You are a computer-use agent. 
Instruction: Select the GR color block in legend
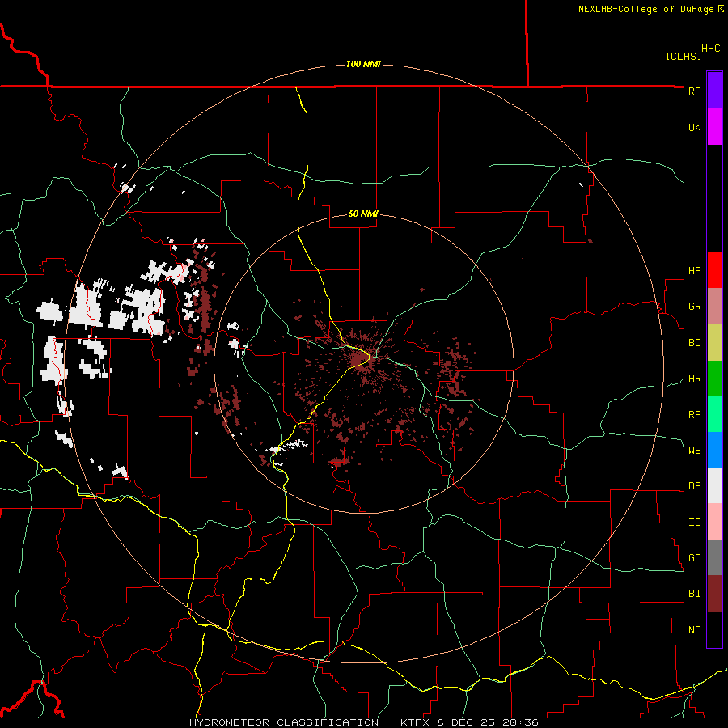point(714,306)
